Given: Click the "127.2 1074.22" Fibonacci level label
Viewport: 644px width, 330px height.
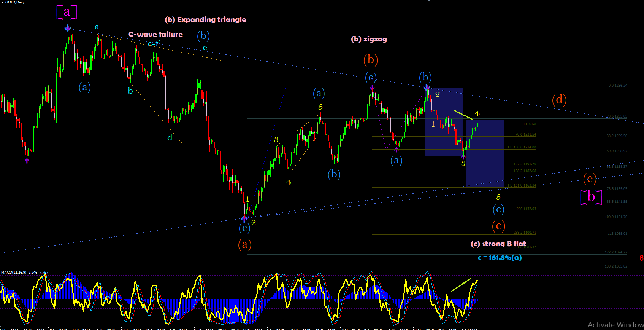Looking at the screenshot, I should pos(616,252).
